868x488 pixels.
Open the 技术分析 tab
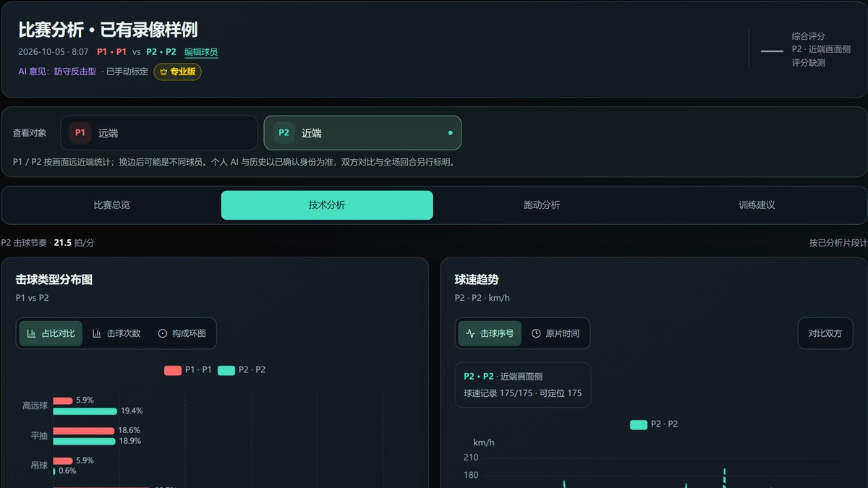pyautogui.click(x=327, y=205)
